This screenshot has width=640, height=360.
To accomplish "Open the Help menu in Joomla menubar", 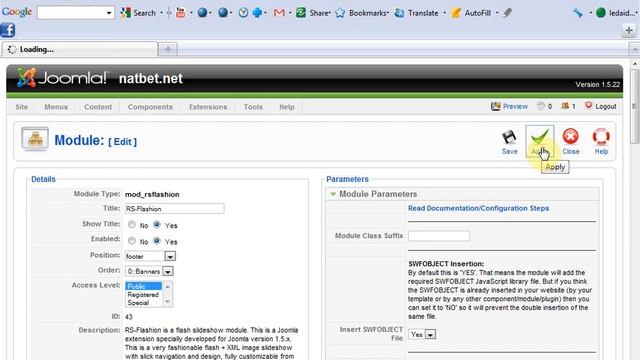I will (287, 107).
